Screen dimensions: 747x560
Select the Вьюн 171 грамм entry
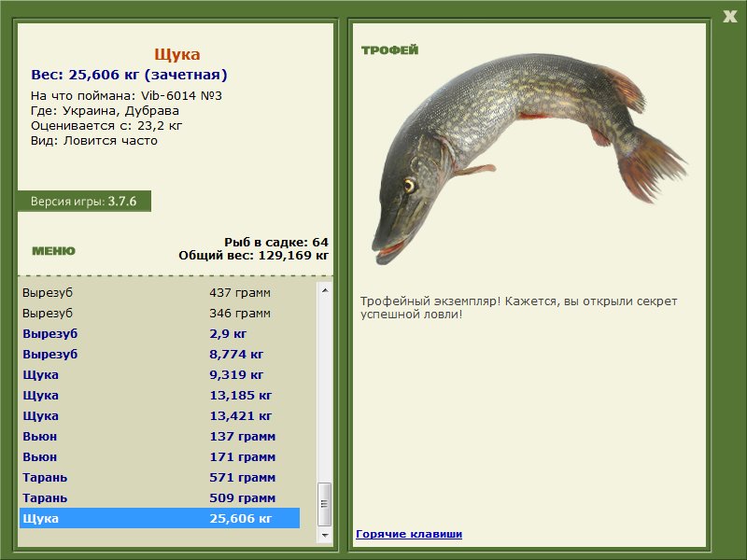pos(159,456)
